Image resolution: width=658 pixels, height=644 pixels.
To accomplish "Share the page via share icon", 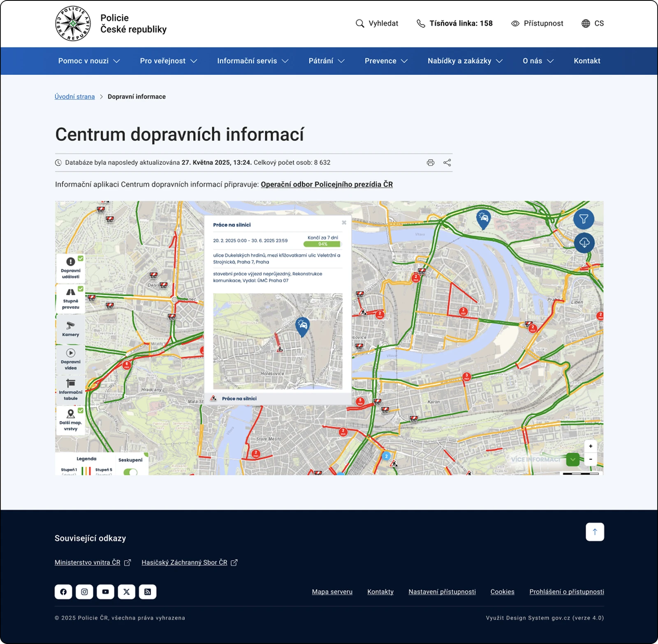I will 447,162.
